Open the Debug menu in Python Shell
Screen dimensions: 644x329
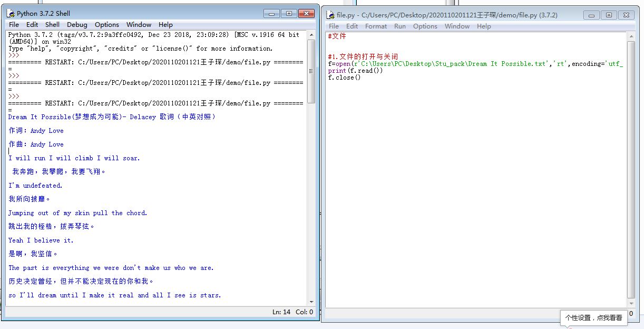point(76,24)
